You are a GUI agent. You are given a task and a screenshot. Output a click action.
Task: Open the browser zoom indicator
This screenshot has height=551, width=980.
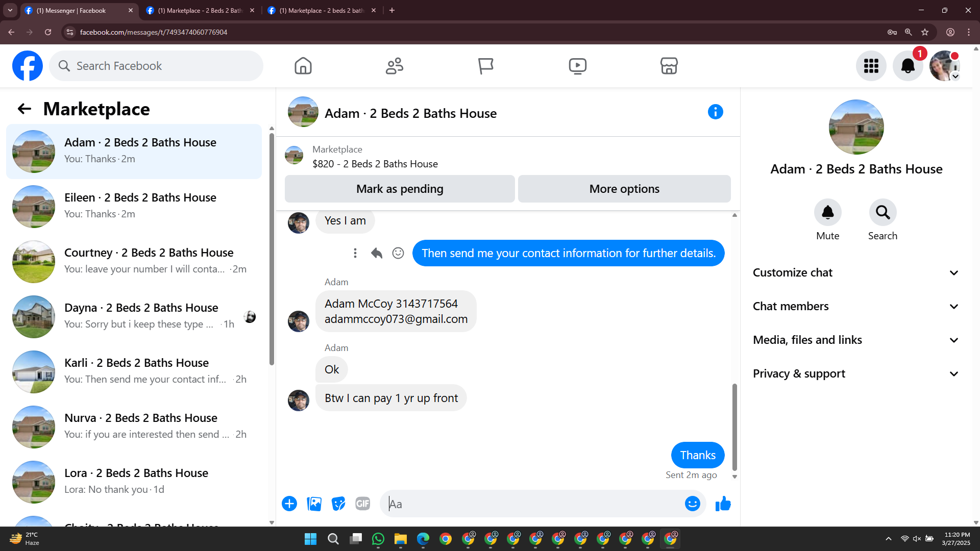[x=909, y=32]
